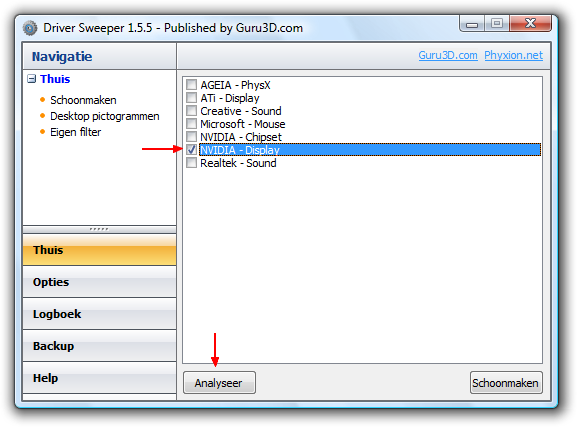
Task: Enable the NVIDIA - Chipset checkbox
Action: [x=191, y=137]
